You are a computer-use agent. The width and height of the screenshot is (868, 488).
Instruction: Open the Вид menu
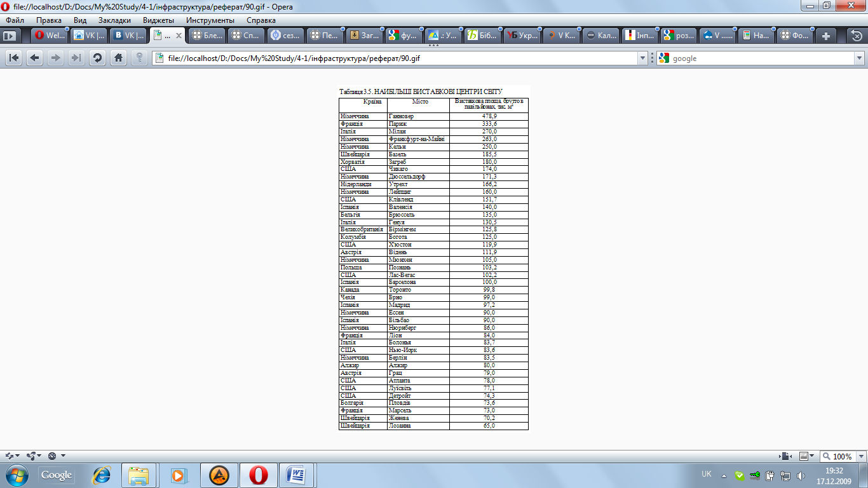tap(80, 20)
